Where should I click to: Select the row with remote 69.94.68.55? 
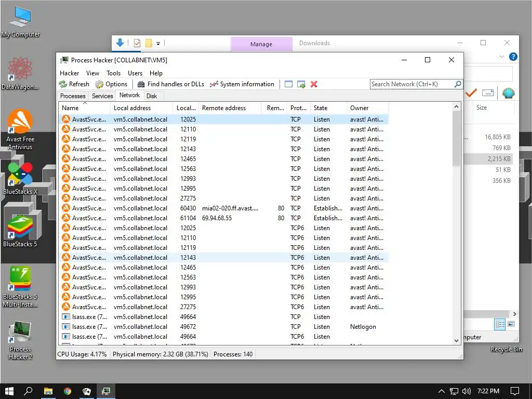(x=224, y=218)
